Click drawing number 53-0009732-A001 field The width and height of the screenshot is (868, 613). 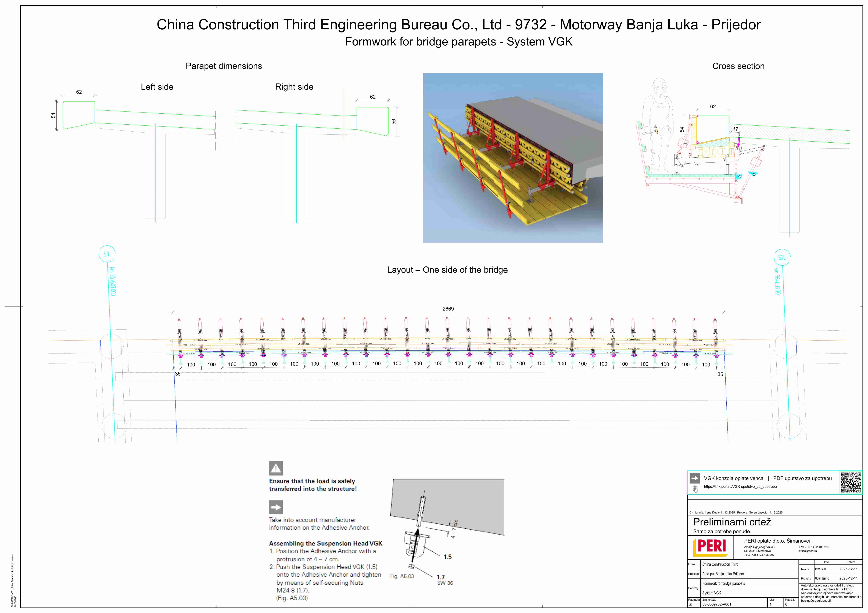coord(717,604)
